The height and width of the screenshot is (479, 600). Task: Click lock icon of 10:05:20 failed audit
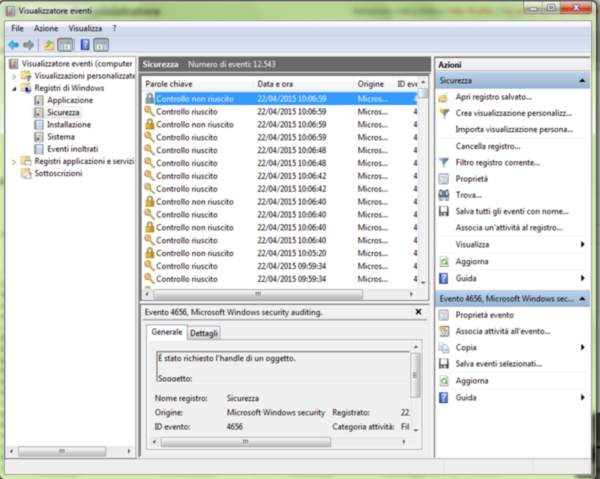coord(150,253)
